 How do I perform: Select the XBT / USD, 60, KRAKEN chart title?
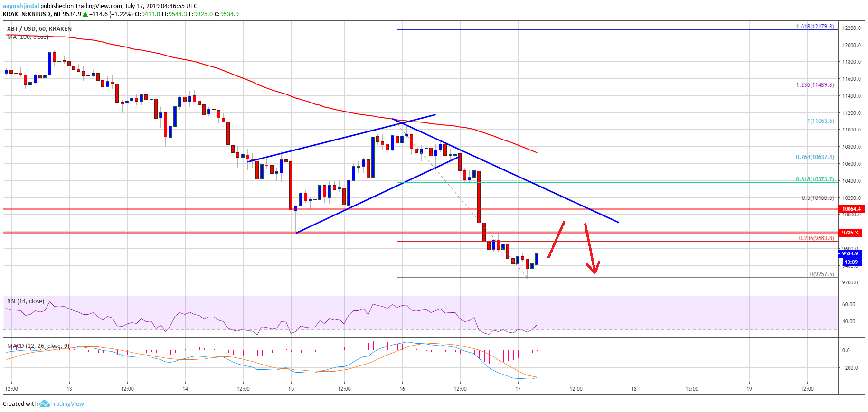pyautogui.click(x=39, y=29)
